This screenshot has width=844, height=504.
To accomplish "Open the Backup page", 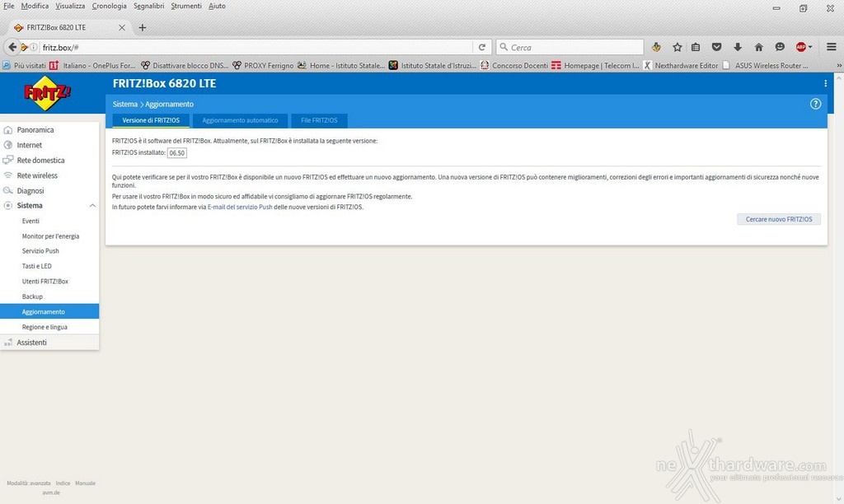I will coord(32,296).
